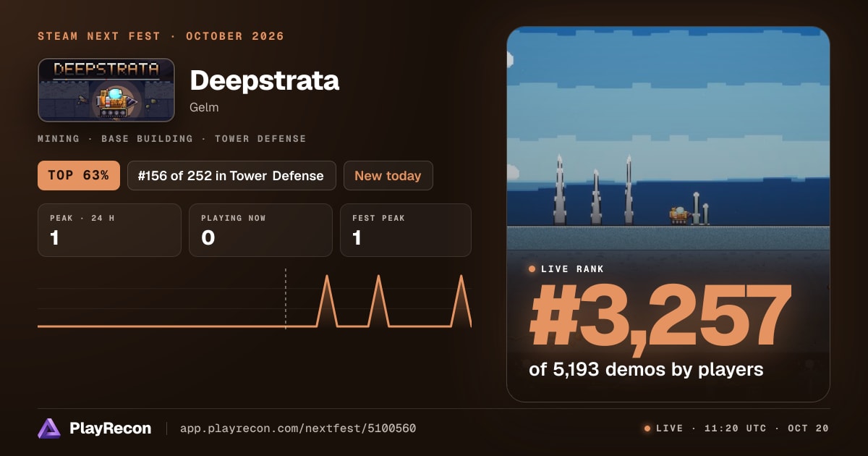Click the 'of 5,193 demos by players' text

[x=646, y=369]
